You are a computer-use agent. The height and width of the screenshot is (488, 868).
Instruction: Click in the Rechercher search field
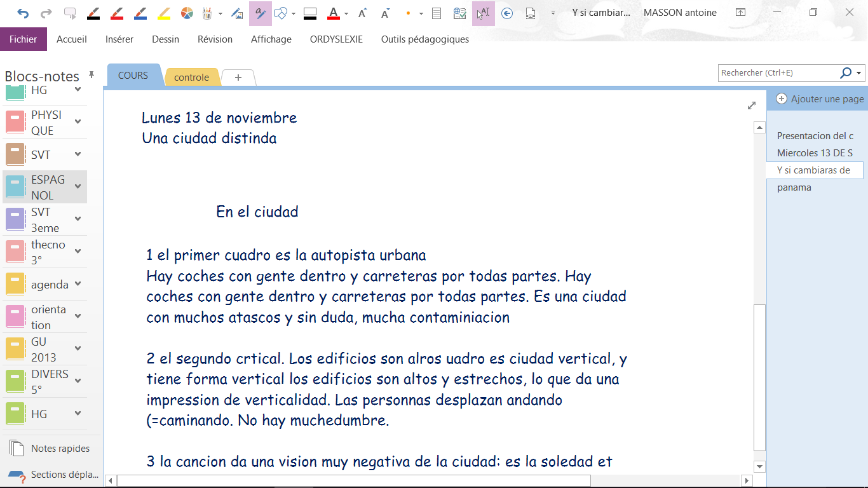click(x=777, y=73)
